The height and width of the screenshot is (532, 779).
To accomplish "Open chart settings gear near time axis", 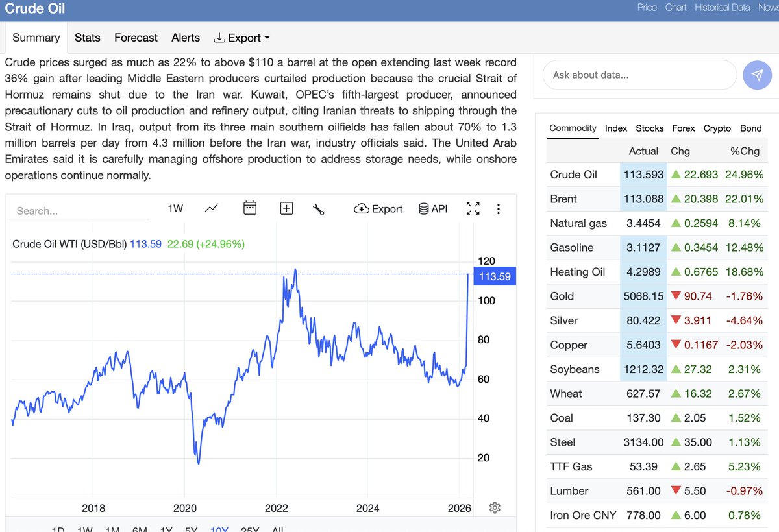I will pyautogui.click(x=495, y=507).
